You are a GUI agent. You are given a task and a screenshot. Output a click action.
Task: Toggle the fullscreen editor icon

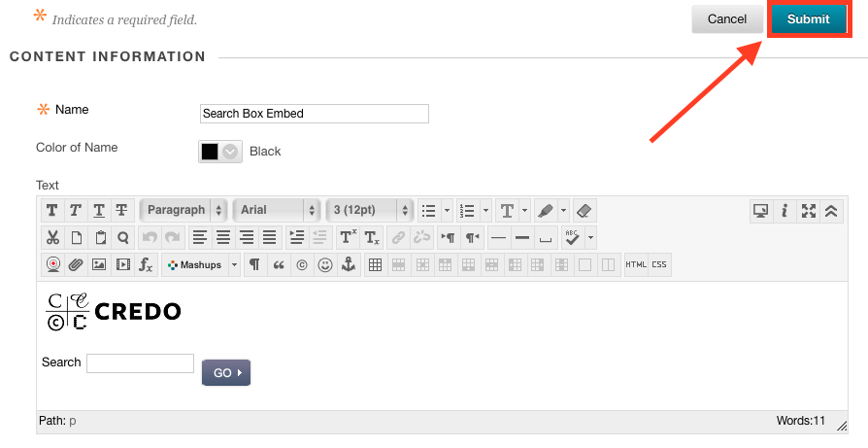[x=808, y=211]
